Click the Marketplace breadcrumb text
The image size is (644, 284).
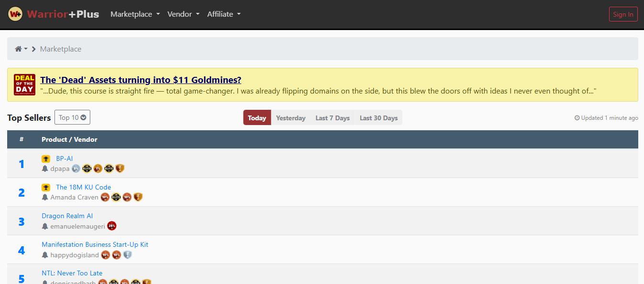tap(61, 49)
